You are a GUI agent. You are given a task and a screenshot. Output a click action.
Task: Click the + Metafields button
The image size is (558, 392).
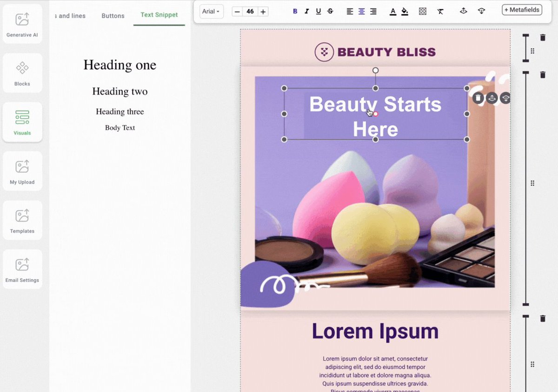pos(522,10)
